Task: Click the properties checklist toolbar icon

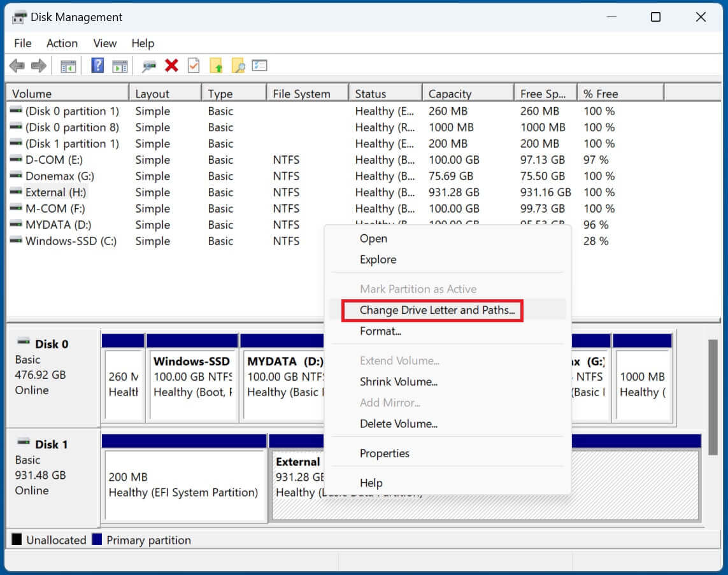Action: click(259, 65)
